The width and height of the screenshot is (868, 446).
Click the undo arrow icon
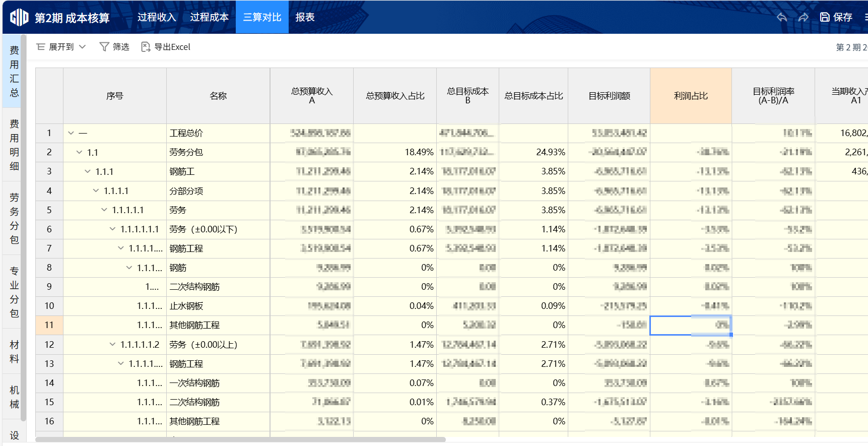[x=782, y=17]
